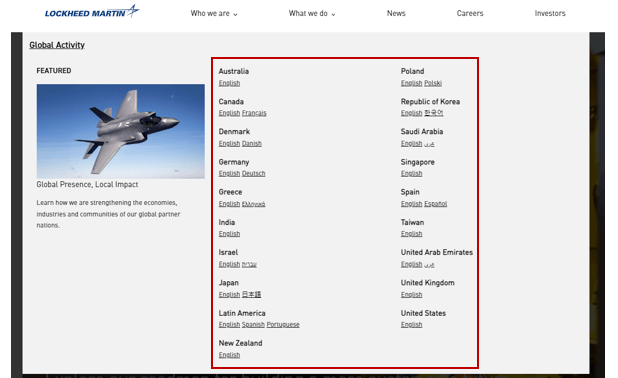Open Poland English site
The width and height of the screenshot is (618, 378).
411,83
